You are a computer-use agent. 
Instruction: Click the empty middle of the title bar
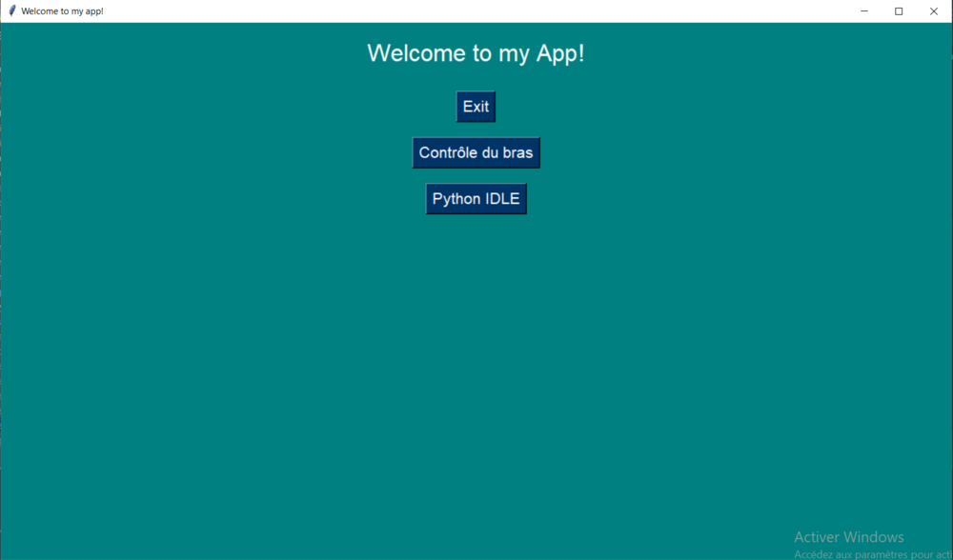(476, 10)
